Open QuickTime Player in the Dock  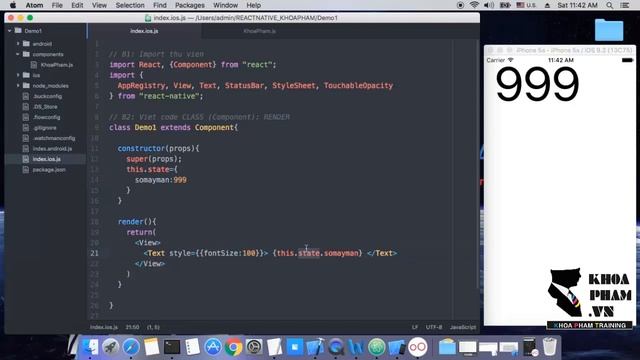point(336,347)
